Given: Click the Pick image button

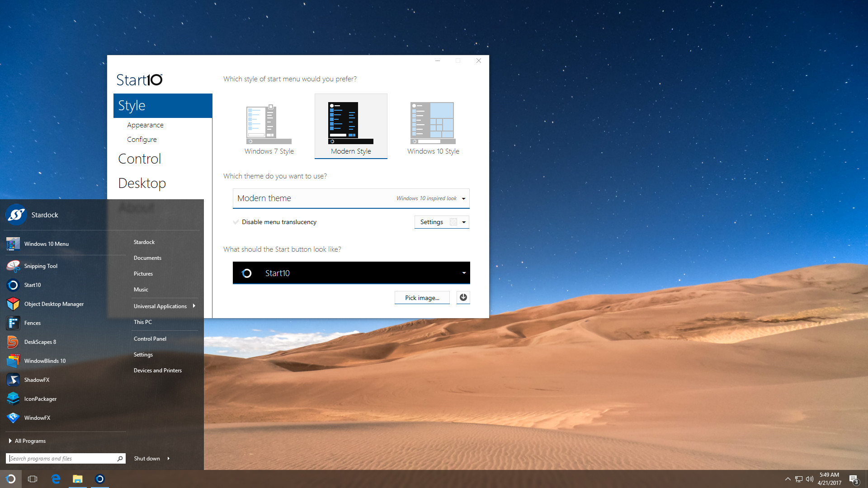Looking at the screenshot, I should [422, 297].
